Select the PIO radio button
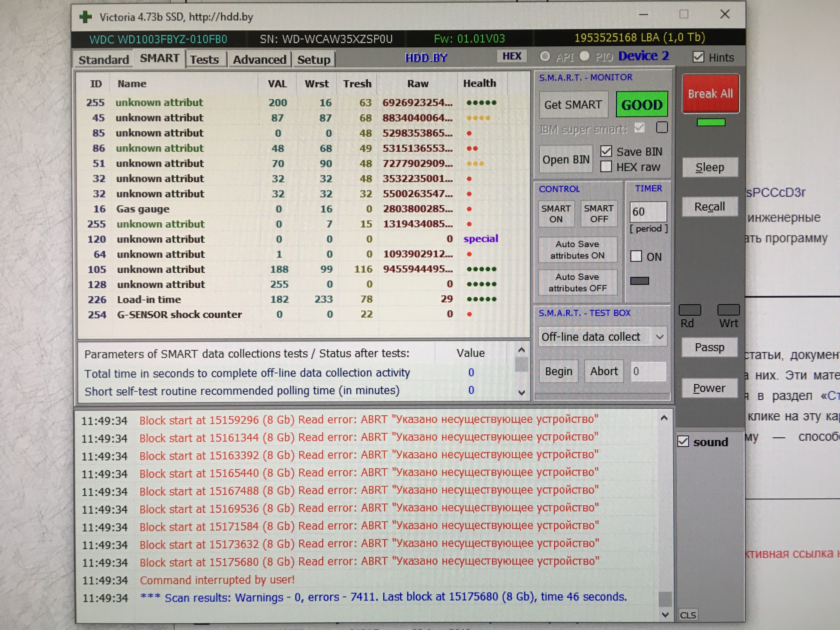 pos(584,56)
